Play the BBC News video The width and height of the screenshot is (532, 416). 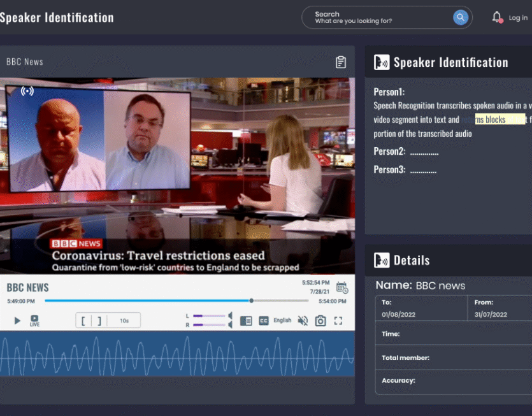point(17,320)
